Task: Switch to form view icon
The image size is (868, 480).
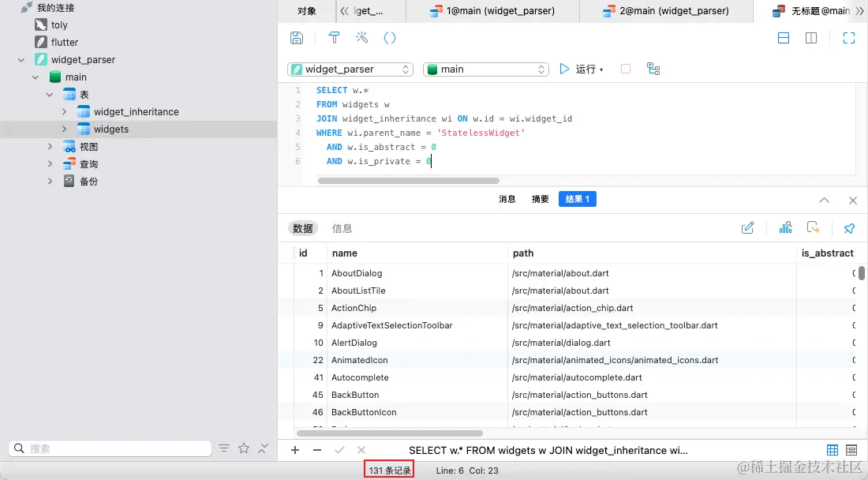Action: click(851, 450)
